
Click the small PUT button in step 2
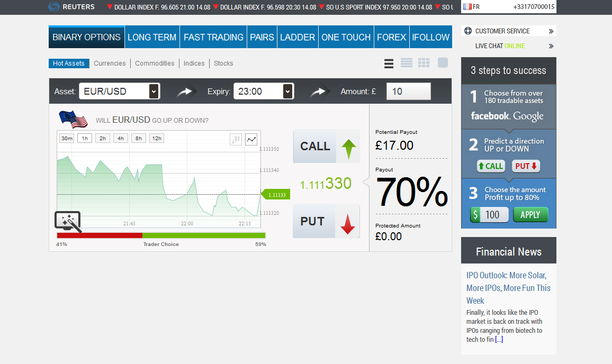(526, 166)
